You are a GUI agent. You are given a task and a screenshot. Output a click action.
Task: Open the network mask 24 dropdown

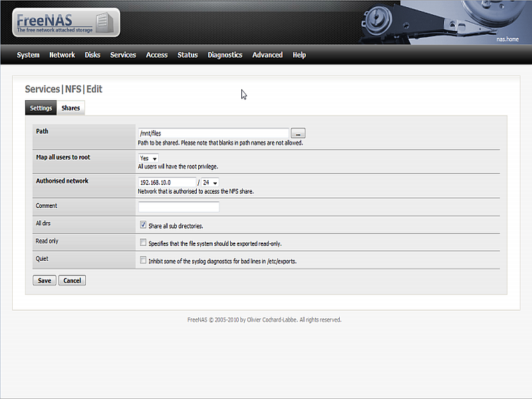tap(210, 182)
